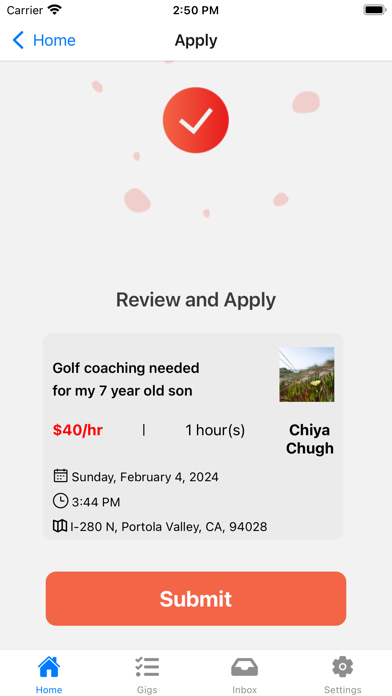Open the gig poster's profile photo
Image resolution: width=392 pixels, height=696 pixels.
coord(307,374)
